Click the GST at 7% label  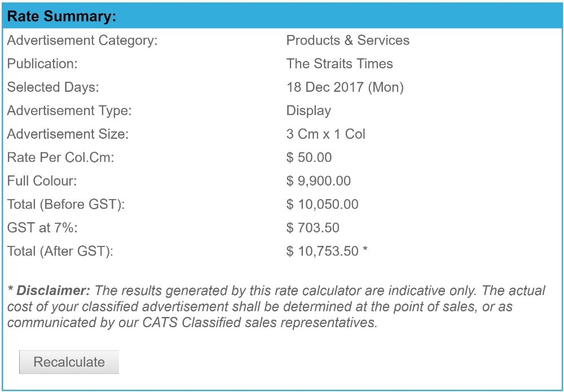[x=42, y=228]
